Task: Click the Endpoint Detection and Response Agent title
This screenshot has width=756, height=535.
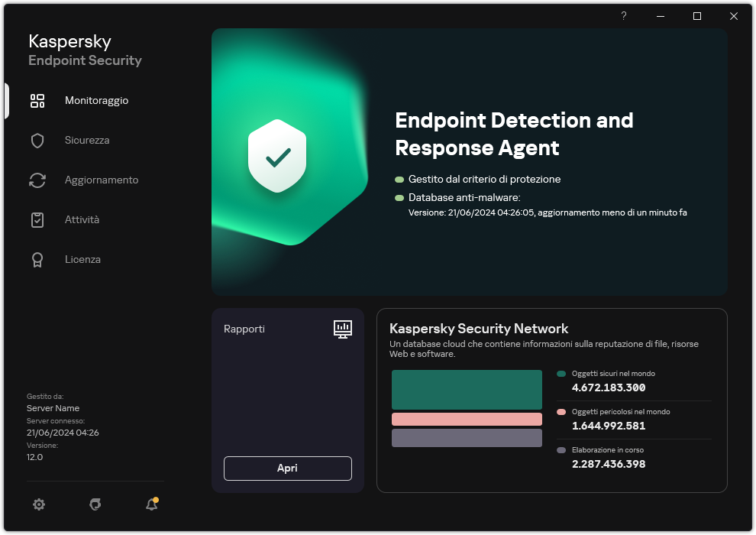Action: point(514,134)
